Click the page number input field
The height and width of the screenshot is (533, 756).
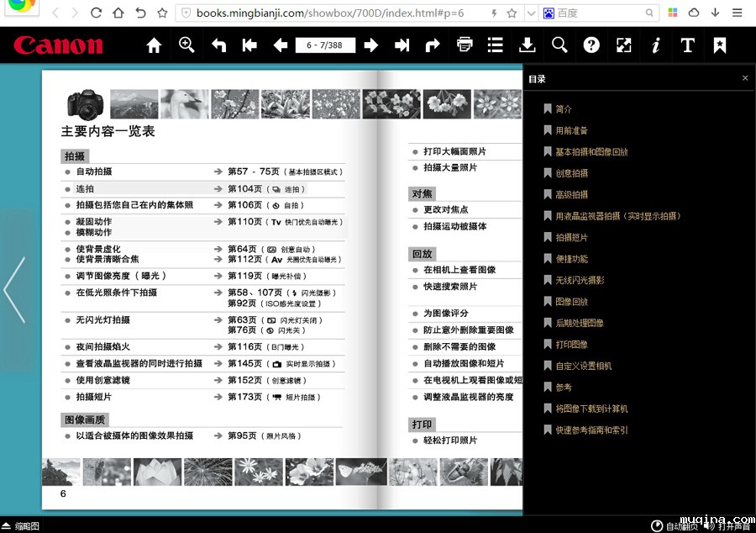[325, 45]
